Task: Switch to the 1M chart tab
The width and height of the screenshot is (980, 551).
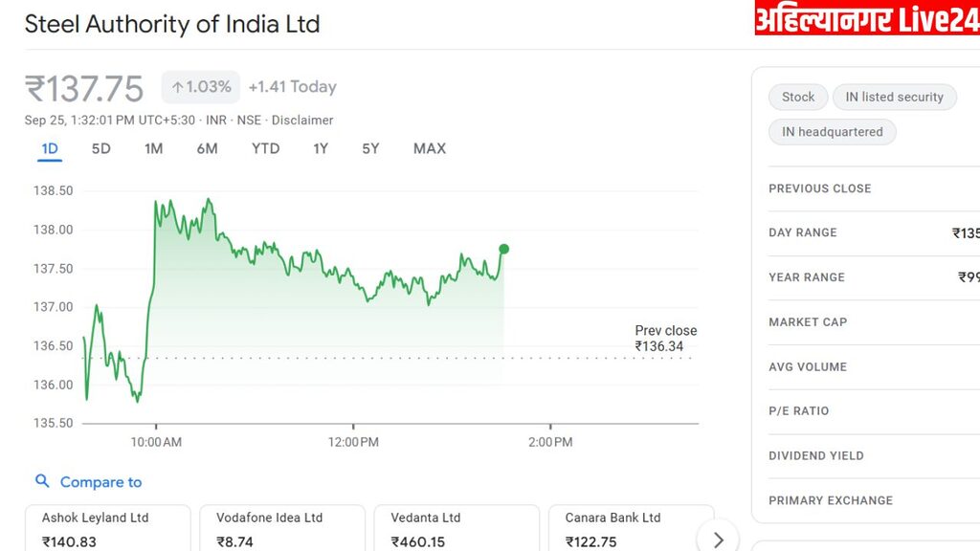Action: (153, 148)
